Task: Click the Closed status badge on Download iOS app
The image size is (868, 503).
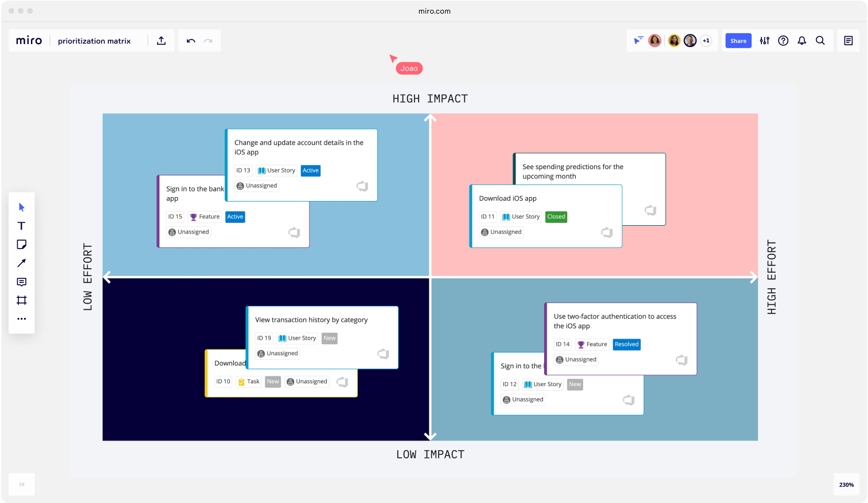Action: point(556,217)
